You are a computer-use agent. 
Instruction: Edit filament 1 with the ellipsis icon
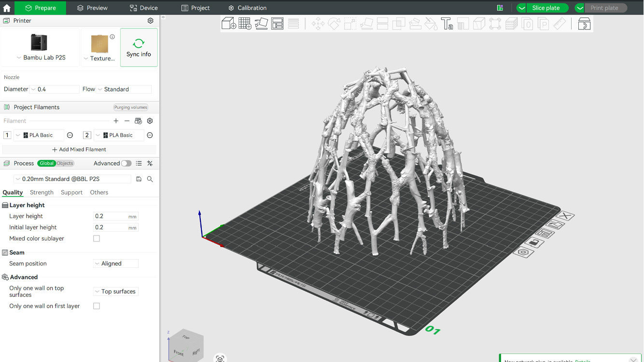tap(70, 135)
